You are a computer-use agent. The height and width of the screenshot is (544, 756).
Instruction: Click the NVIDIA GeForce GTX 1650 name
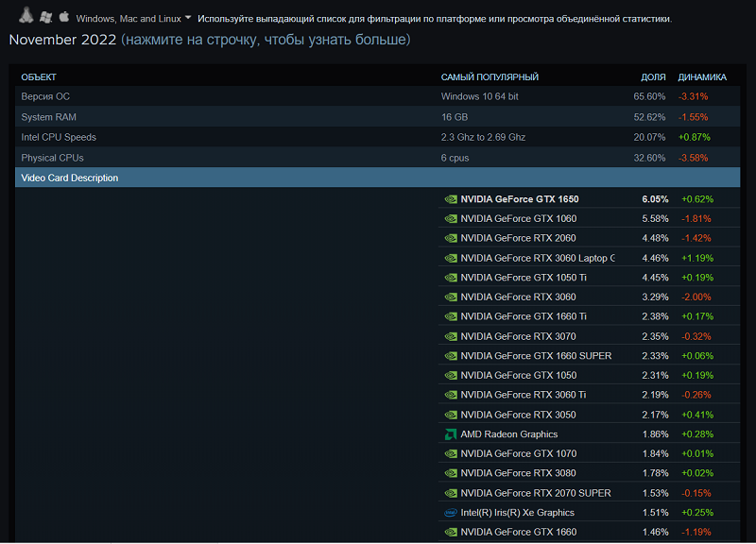pos(520,199)
